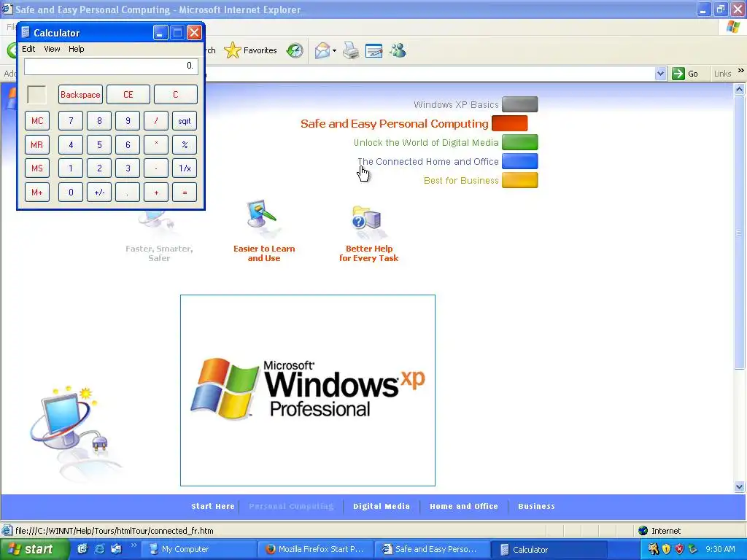Click the sqrt button in Calculator
Image resolution: width=747 pixels, height=560 pixels.
(185, 121)
